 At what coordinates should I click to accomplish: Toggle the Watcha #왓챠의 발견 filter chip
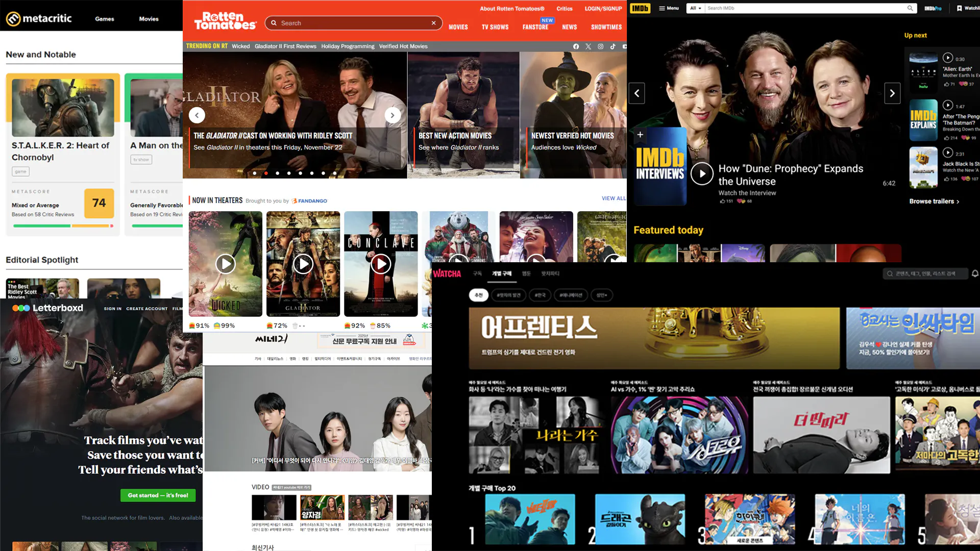tap(509, 295)
